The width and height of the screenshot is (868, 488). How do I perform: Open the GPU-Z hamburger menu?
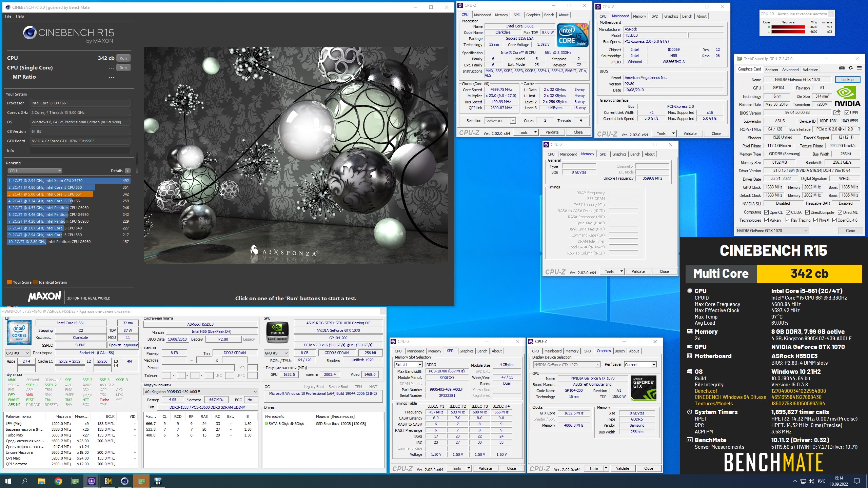click(x=859, y=68)
